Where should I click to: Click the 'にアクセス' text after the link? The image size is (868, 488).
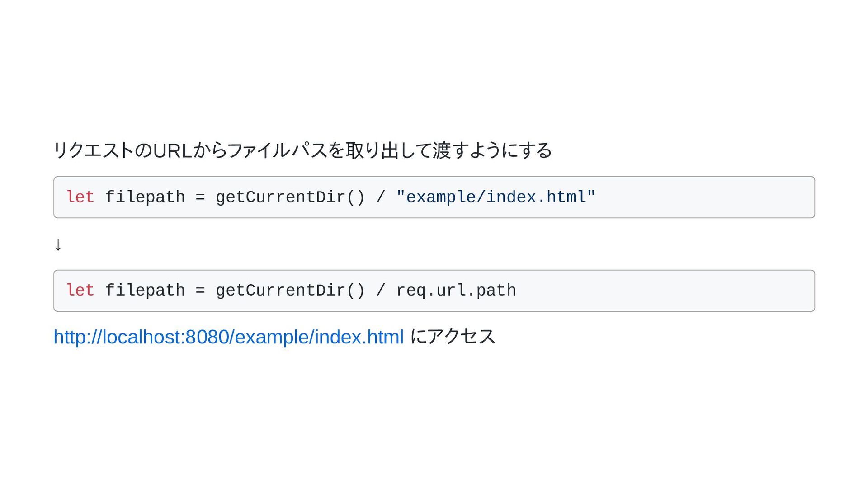coord(453,337)
